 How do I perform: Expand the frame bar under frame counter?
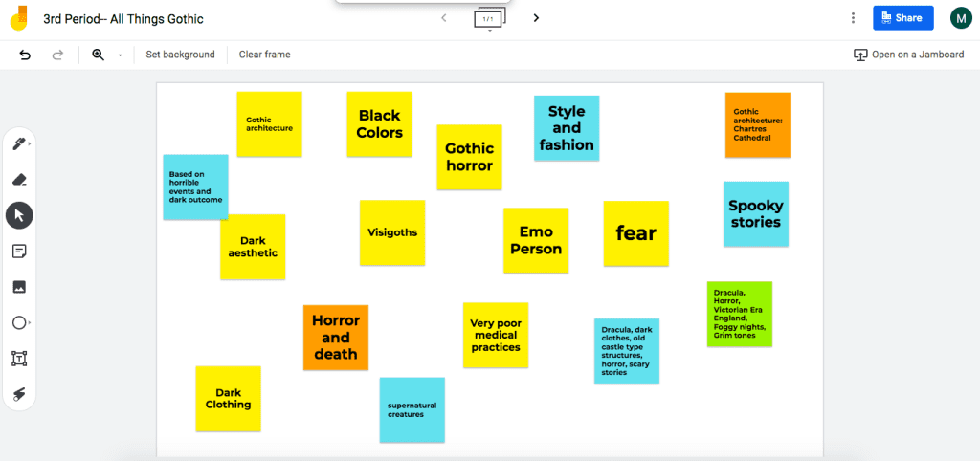coord(489,32)
